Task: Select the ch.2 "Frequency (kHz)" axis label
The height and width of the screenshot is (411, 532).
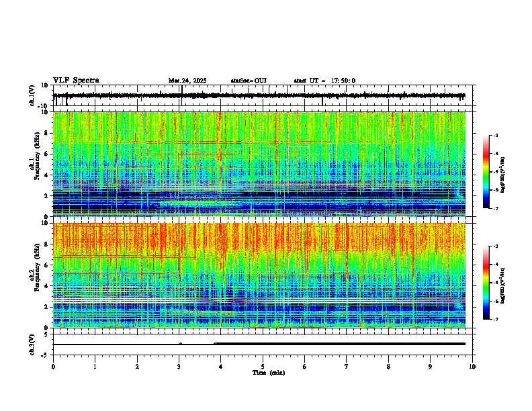Action: (x=37, y=267)
